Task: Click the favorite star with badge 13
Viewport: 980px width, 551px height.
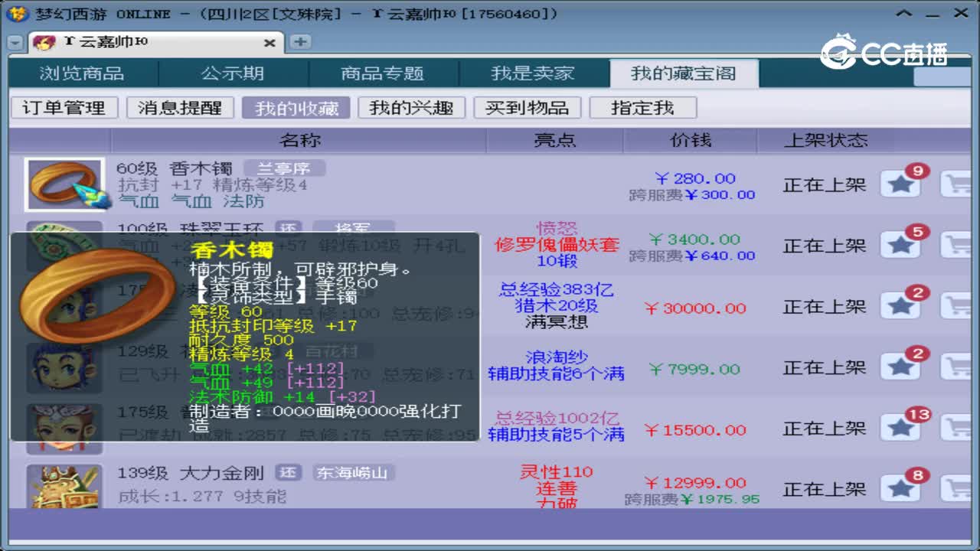Action: click(900, 428)
